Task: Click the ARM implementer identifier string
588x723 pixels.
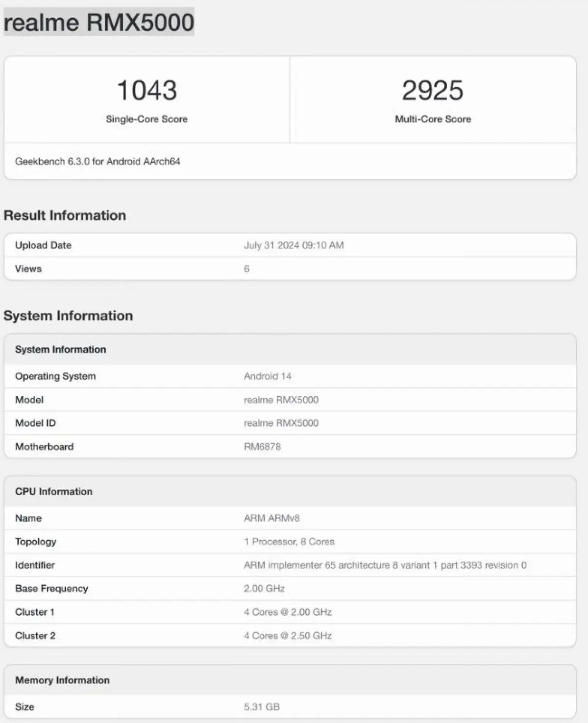Action: [x=385, y=565]
